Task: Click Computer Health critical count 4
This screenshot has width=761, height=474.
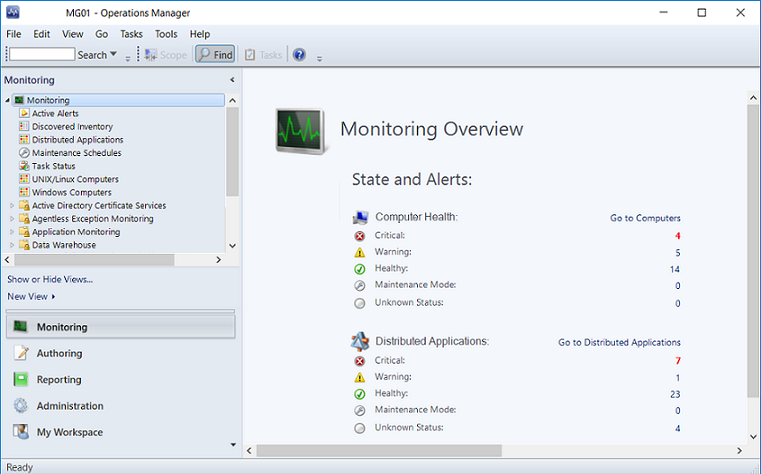Action: tap(678, 236)
